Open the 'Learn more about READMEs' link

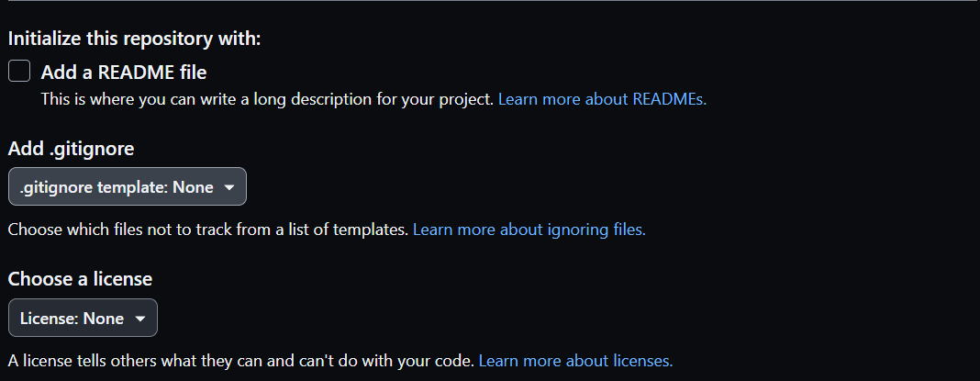[602, 99]
